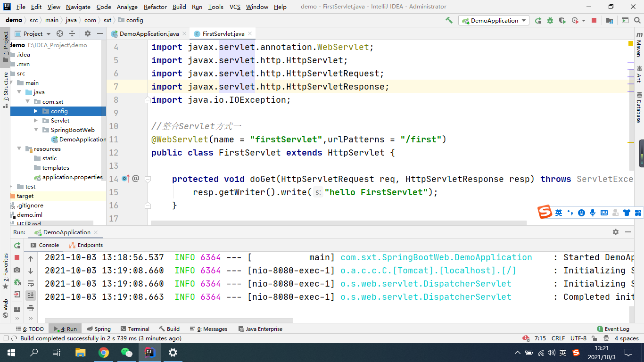Click the Build Project hammer icon
644x362 pixels.
[x=449, y=20]
